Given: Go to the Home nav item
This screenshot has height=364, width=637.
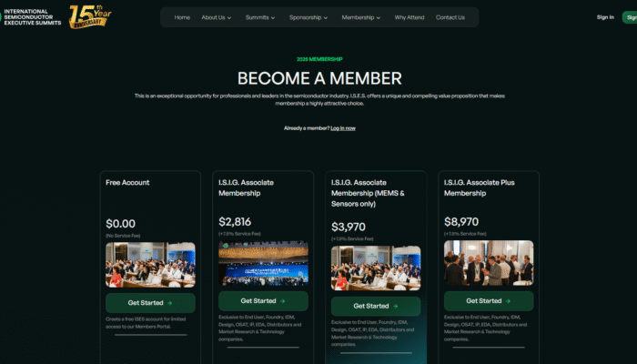Looking at the screenshot, I should pos(182,17).
